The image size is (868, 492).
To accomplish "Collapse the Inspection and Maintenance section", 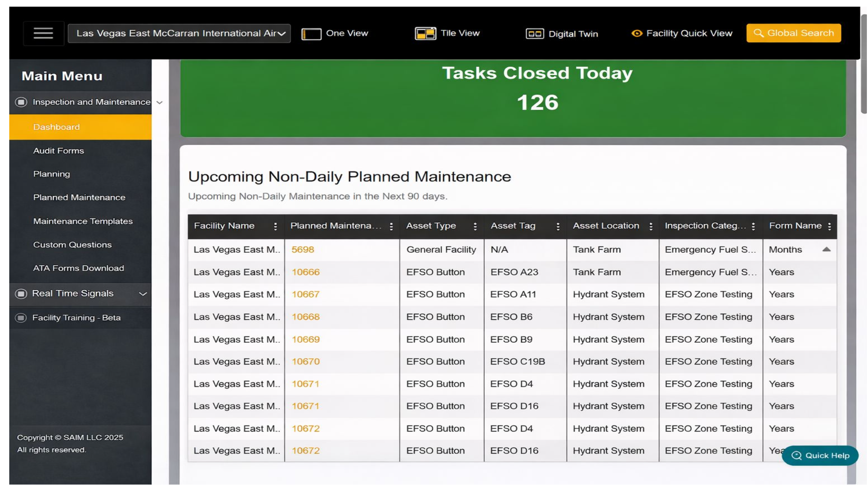I will point(160,103).
